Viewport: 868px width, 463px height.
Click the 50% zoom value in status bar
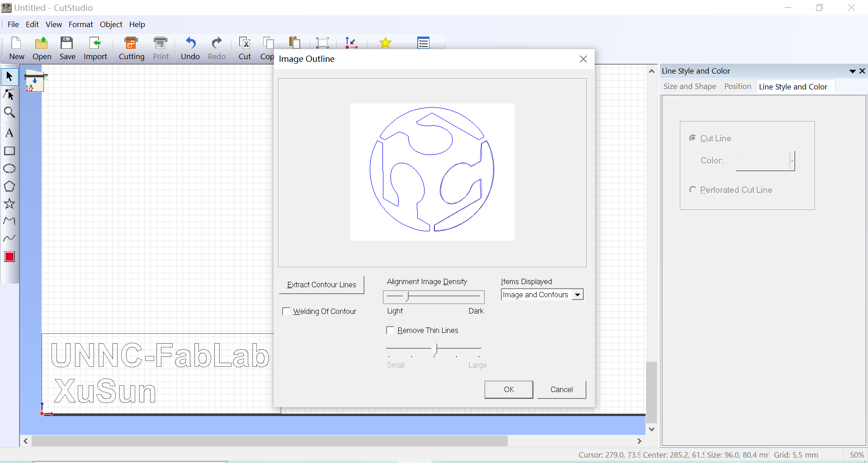[x=857, y=455]
